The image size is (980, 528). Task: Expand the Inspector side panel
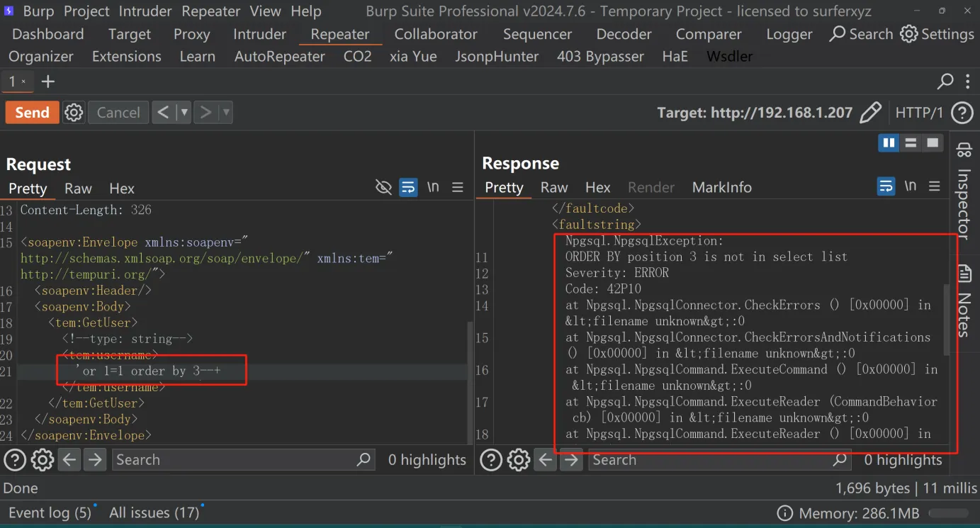pyautogui.click(x=964, y=191)
